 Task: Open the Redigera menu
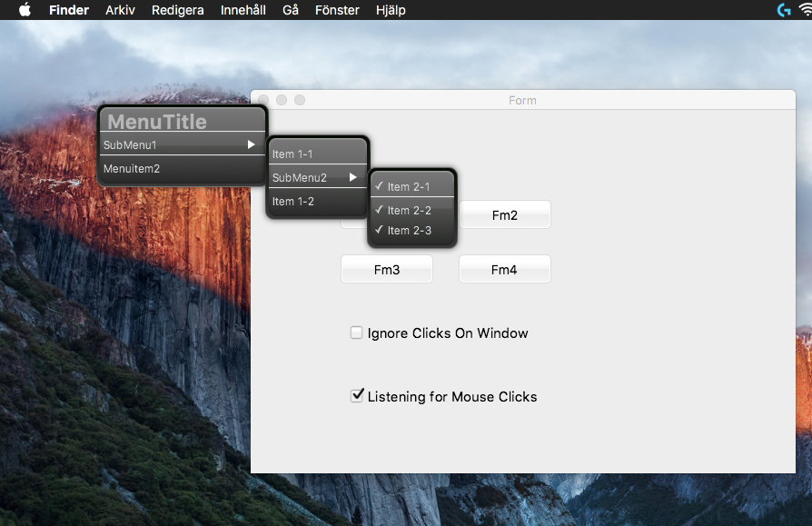tap(178, 10)
